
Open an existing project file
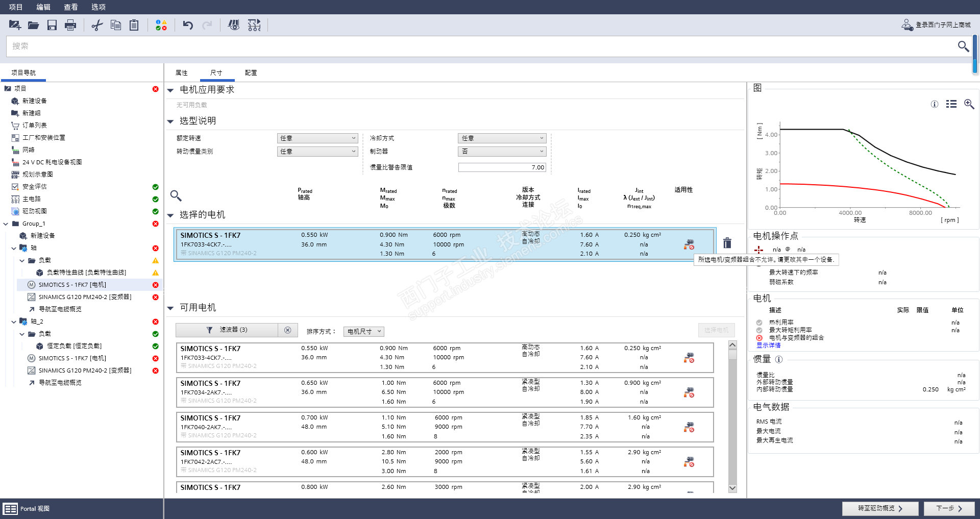[34, 25]
